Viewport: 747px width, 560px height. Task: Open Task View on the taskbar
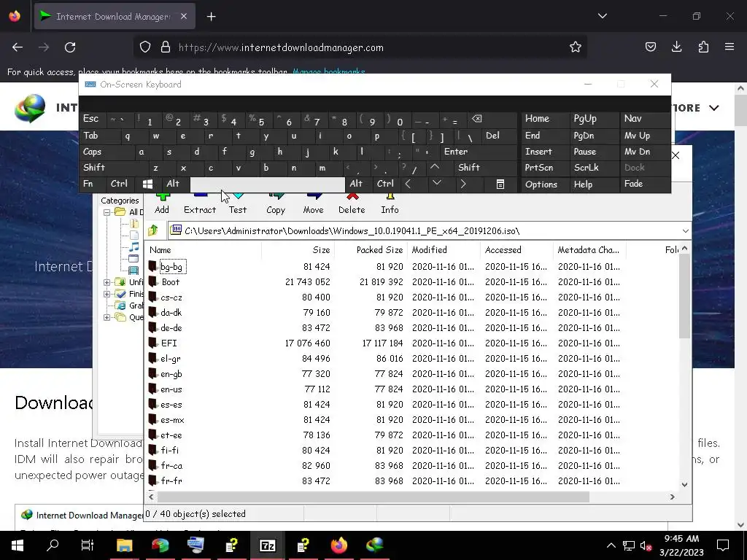click(88, 545)
